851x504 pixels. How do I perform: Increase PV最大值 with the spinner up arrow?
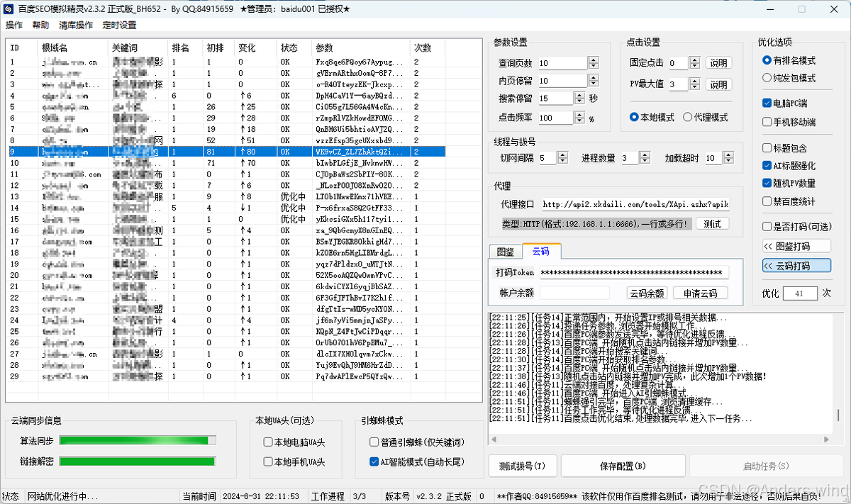(x=693, y=82)
